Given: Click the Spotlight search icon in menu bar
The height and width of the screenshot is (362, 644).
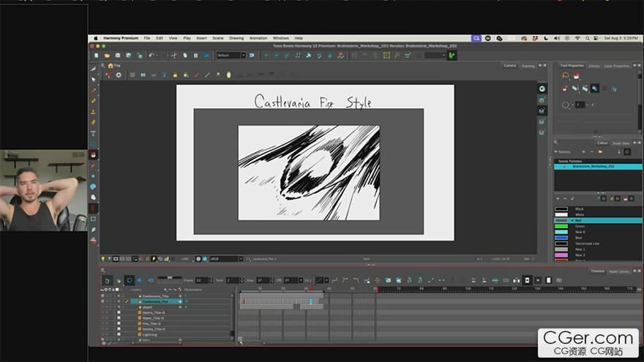Looking at the screenshot, I should pyautogui.click(x=588, y=38).
